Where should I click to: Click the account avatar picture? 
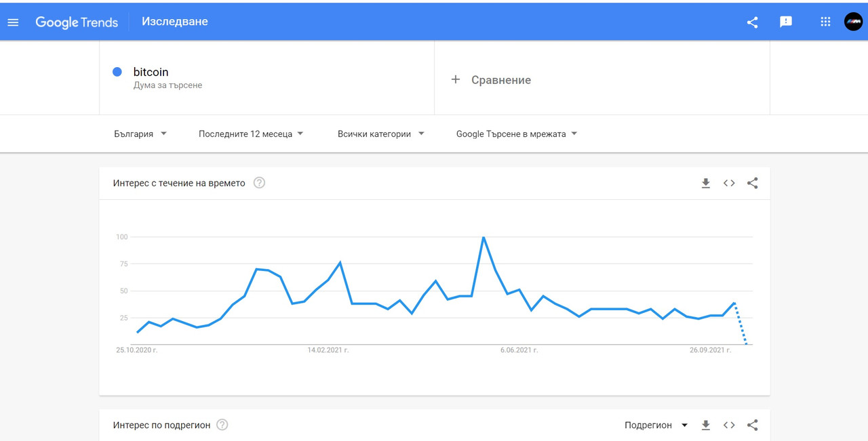point(853,22)
